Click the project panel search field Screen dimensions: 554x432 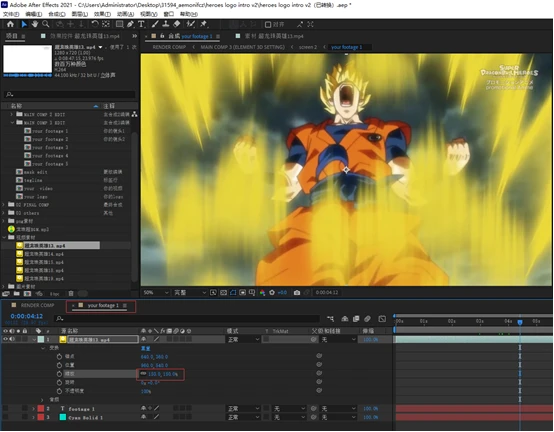click(70, 94)
